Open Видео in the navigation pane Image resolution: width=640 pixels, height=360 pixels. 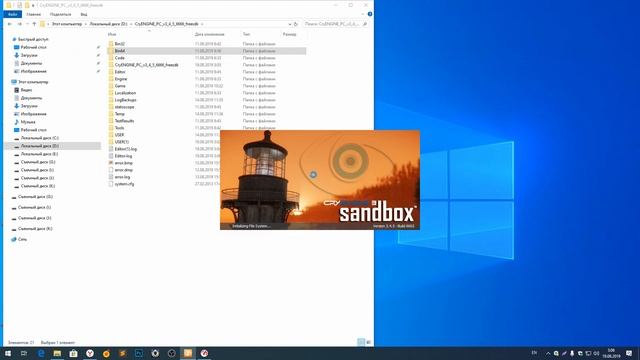[26, 90]
